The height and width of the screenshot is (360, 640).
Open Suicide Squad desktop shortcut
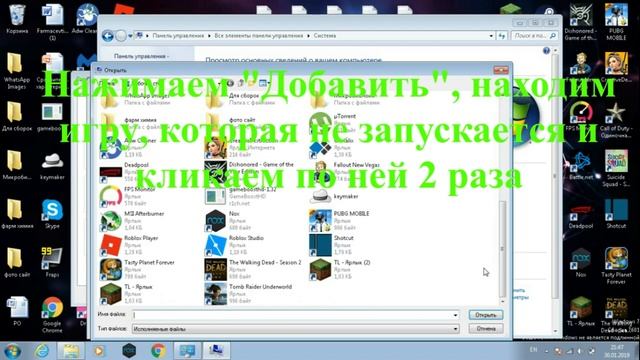[x=616, y=169]
